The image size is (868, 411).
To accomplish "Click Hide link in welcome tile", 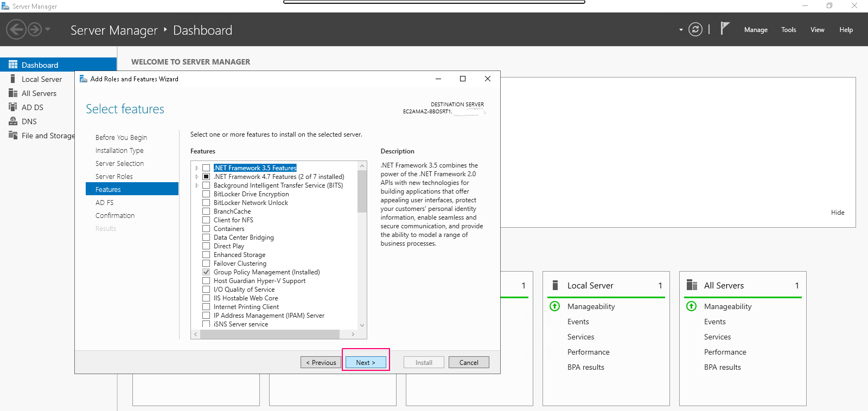I will tap(838, 213).
